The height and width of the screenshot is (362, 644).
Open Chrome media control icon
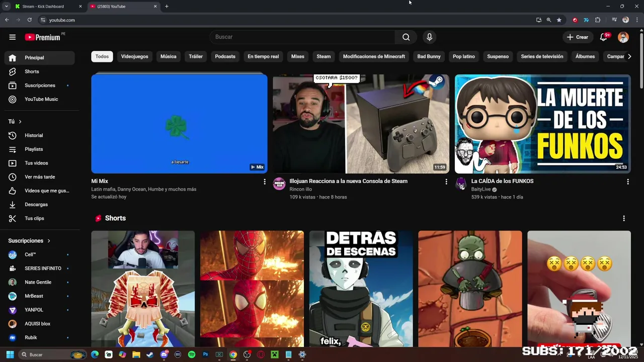(614, 20)
